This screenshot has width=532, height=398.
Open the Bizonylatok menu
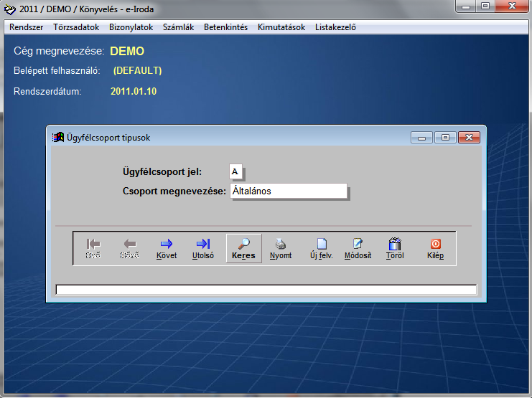(131, 27)
